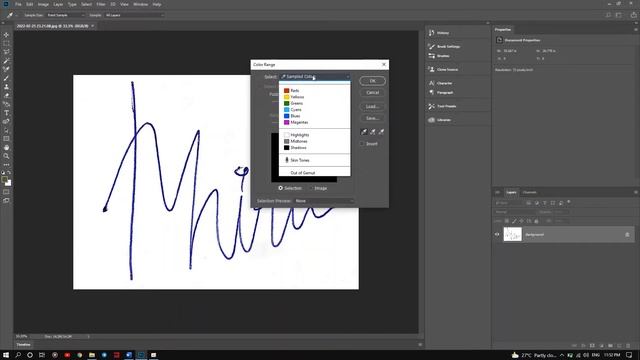
Task: Choose Highlights from the Select list
Action: [314, 135]
